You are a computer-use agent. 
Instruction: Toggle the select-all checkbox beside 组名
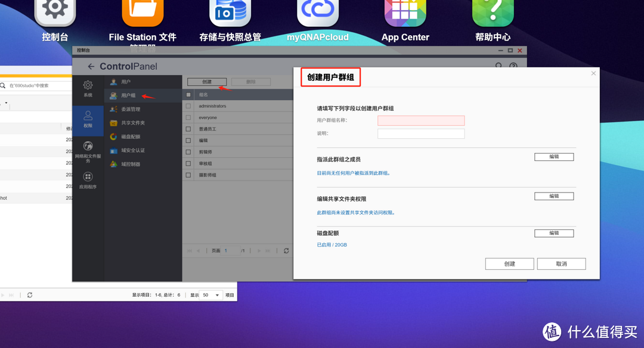point(188,95)
